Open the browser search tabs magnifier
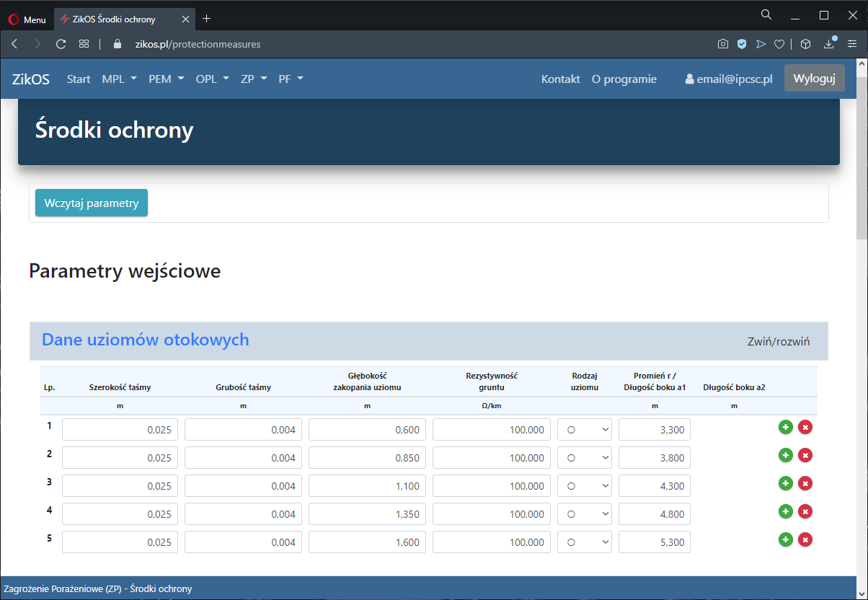Viewport: 868px width, 600px height. click(x=766, y=14)
